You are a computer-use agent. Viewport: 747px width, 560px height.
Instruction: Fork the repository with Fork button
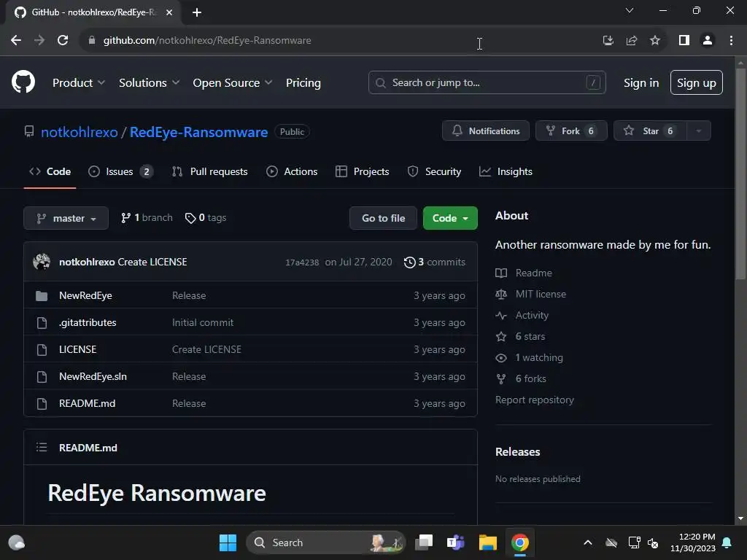[571, 131]
